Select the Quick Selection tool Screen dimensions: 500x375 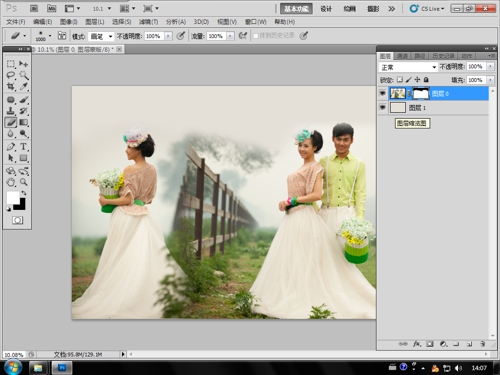pyautogui.click(x=23, y=75)
